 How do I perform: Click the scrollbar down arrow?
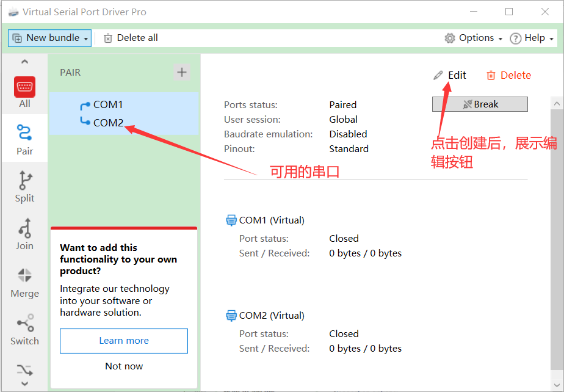[557, 386]
